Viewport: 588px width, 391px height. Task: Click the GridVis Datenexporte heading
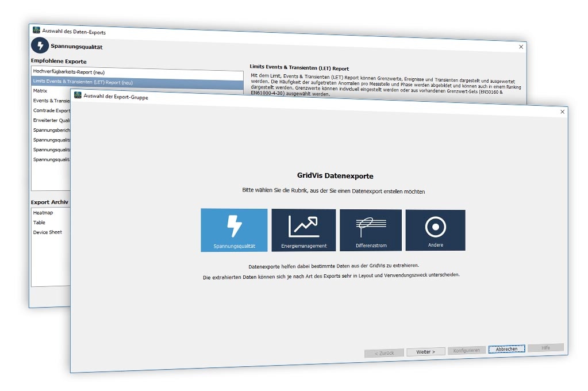click(335, 175)
